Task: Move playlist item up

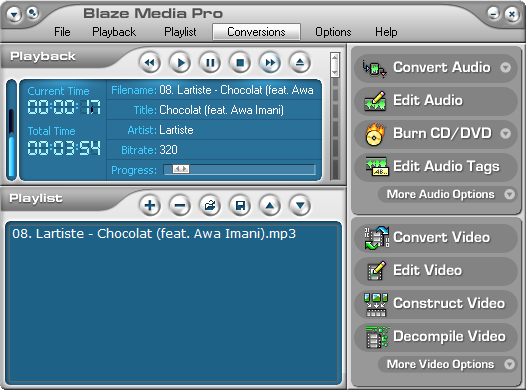Action: coord(270,205)
